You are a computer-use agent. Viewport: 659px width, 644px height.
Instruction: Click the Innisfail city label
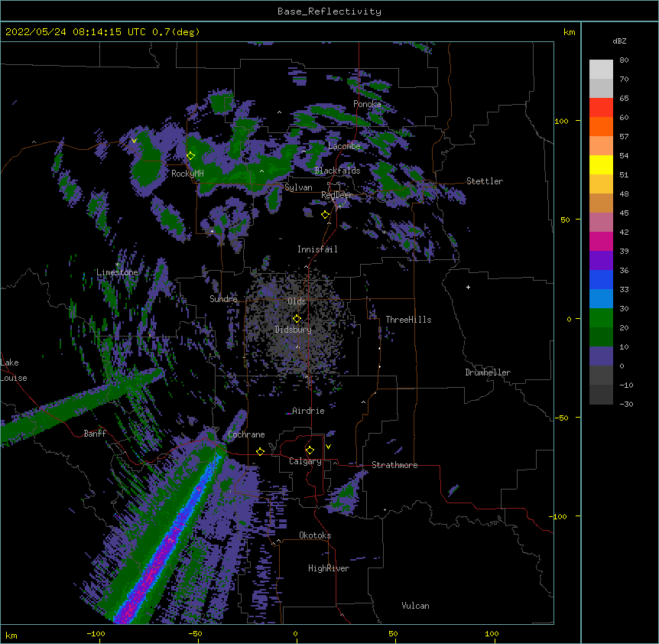coord(317,249)
